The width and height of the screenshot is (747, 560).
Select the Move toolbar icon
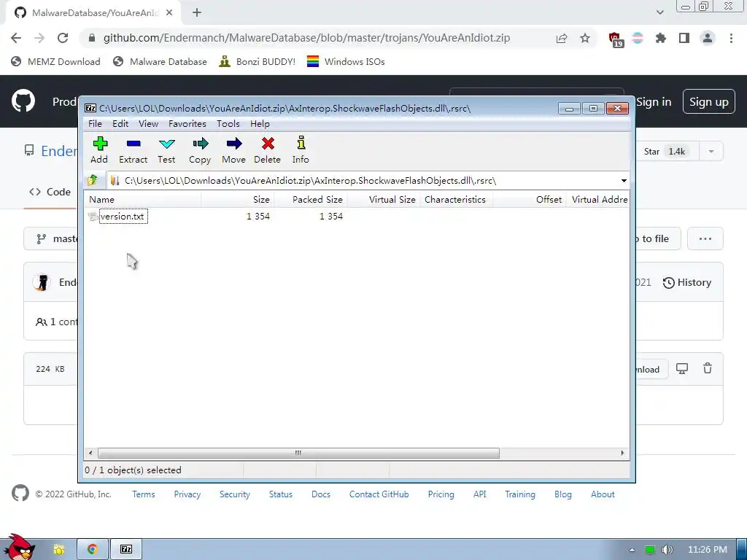[233, 150]
